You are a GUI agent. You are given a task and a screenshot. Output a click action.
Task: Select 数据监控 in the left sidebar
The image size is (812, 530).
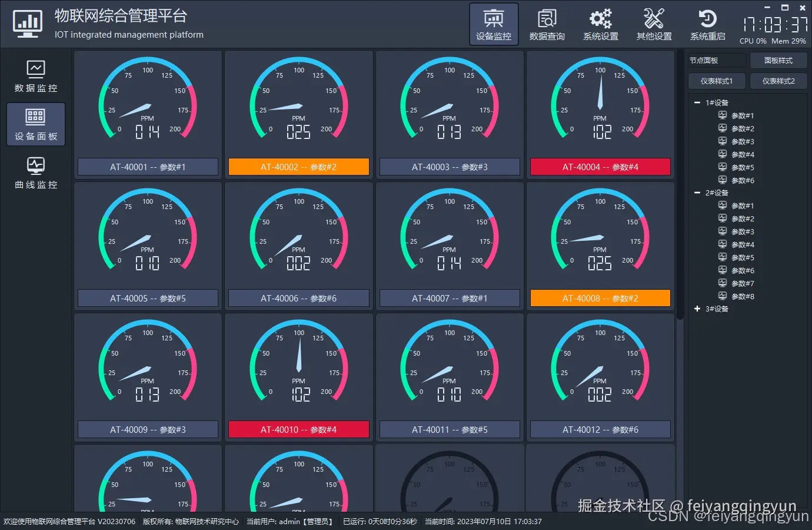(36, 77)
